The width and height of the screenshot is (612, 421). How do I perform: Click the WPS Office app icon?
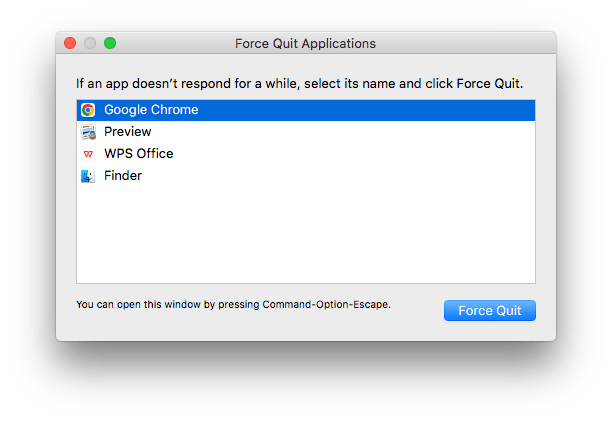click(88, 154)
